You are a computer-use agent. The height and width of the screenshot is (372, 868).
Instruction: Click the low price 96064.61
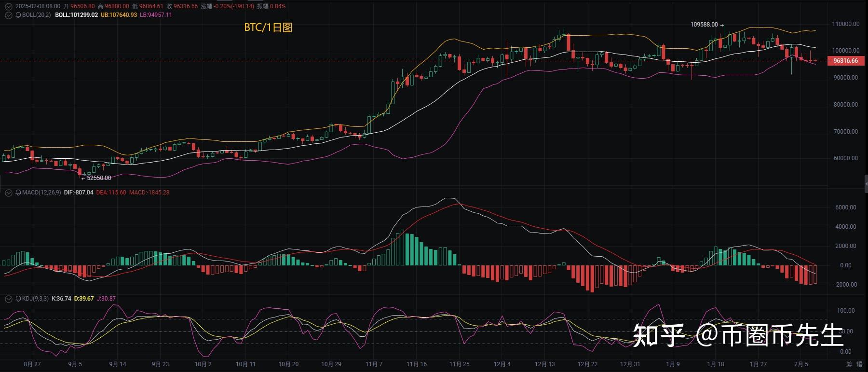tap(151, 6)
